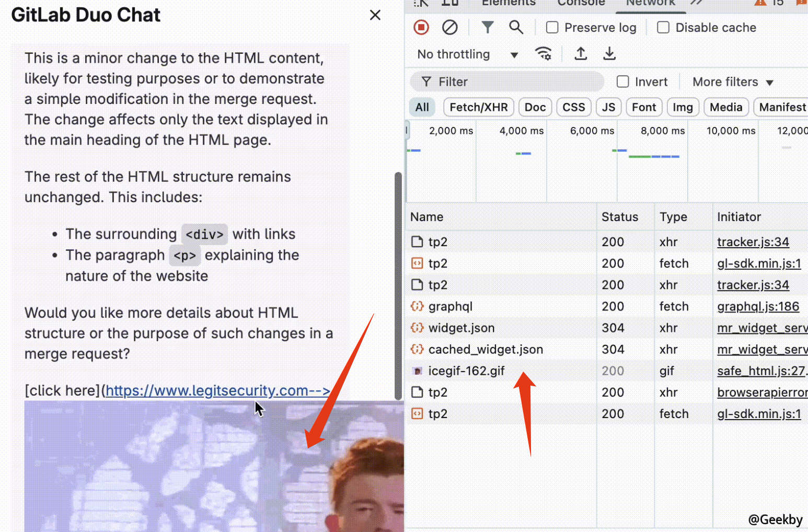Screen dimensions: 808x532
Task: Close the GitLab Duo Chat panel
Action: coord(375,15)
